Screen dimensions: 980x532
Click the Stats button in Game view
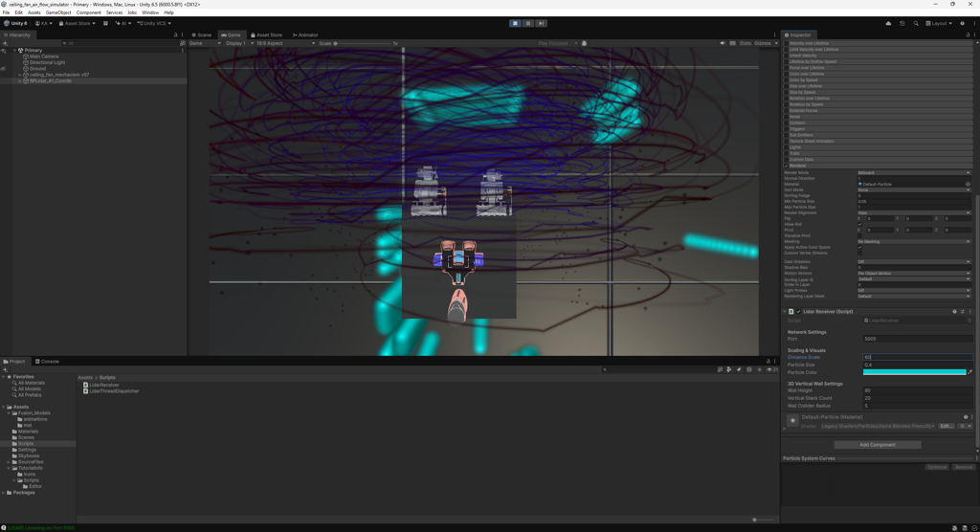coord(745,43)
